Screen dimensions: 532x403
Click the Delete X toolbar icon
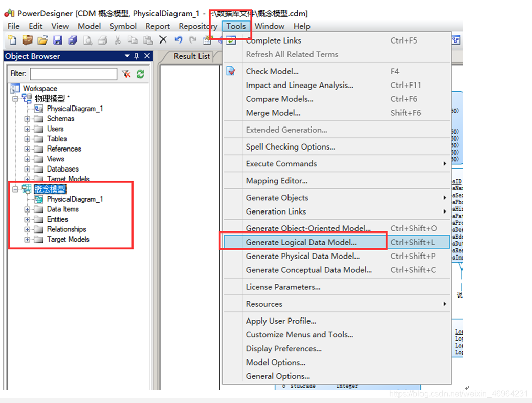click(163, 40)
